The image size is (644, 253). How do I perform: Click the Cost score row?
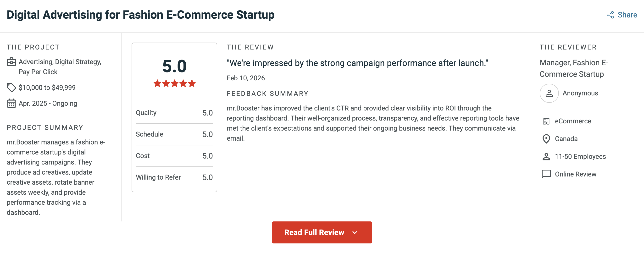click(174, 156)
